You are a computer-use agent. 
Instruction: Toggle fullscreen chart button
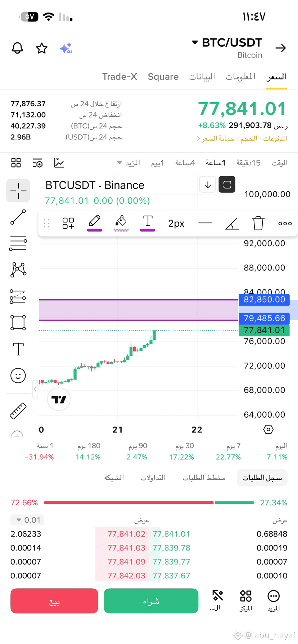tap(227, 185)
